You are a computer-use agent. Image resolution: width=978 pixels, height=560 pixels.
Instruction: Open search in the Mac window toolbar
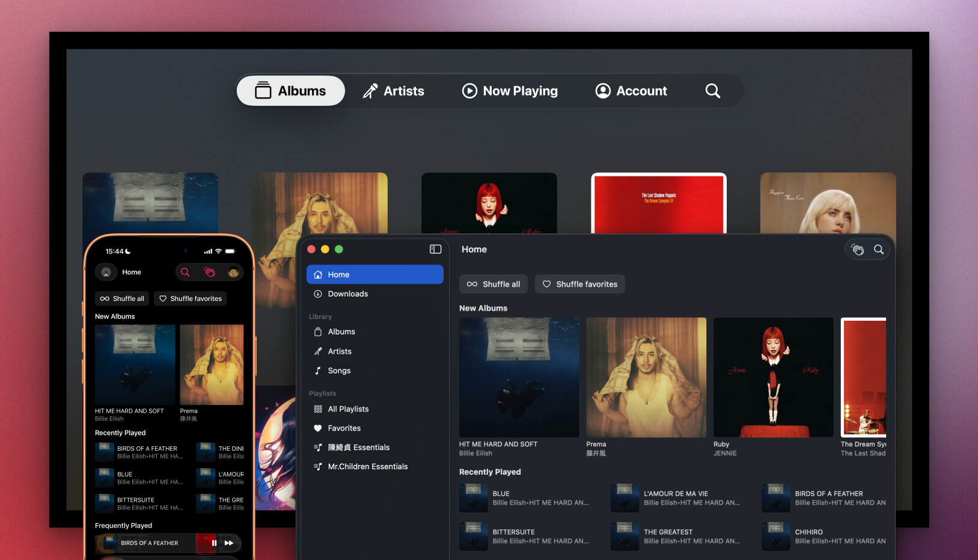pyautogui.click(x=878, y=249)
